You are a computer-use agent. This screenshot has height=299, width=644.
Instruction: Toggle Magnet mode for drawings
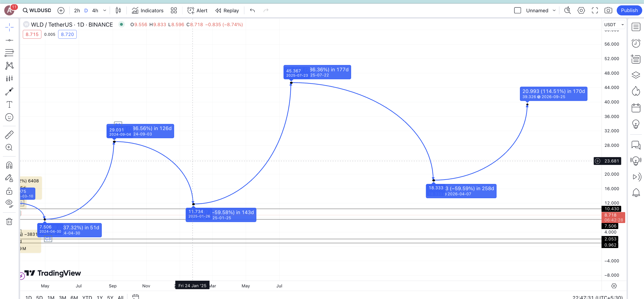[9, 165]
